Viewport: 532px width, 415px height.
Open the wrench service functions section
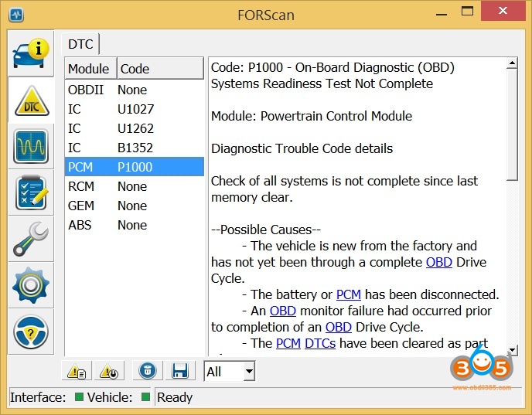pos(31,239)
